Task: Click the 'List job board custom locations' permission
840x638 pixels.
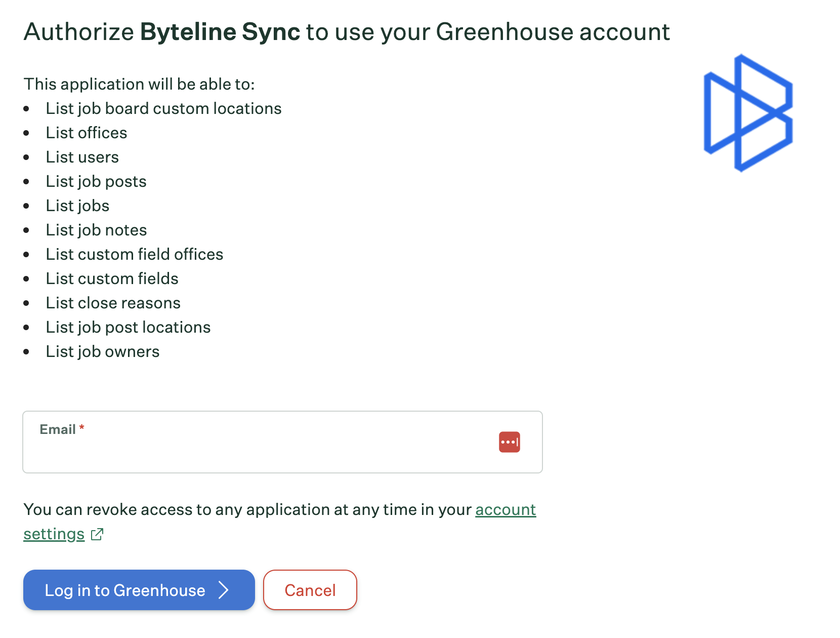Action: tap(163, 108)
